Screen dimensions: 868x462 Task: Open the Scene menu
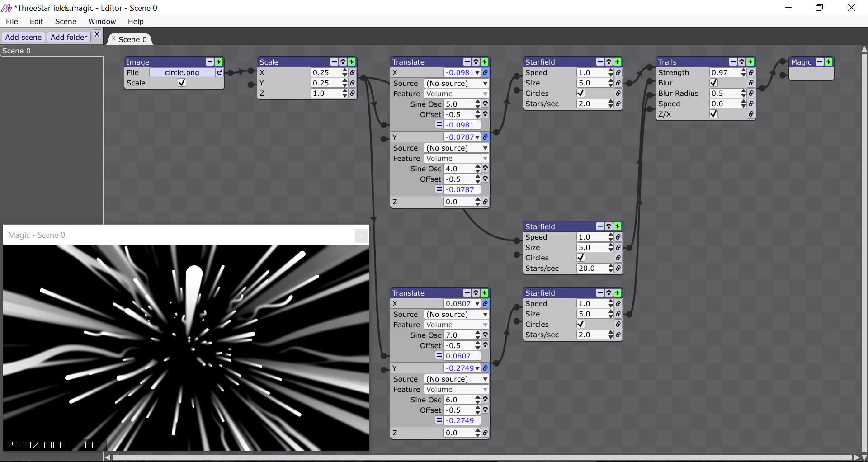point(66,21)
